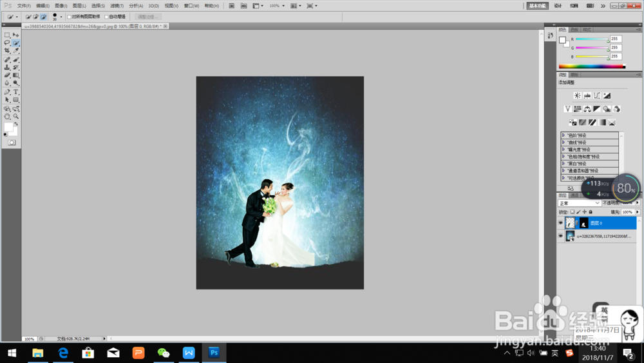Hide the u=3282367558 background layer eye

click(561, 236)
